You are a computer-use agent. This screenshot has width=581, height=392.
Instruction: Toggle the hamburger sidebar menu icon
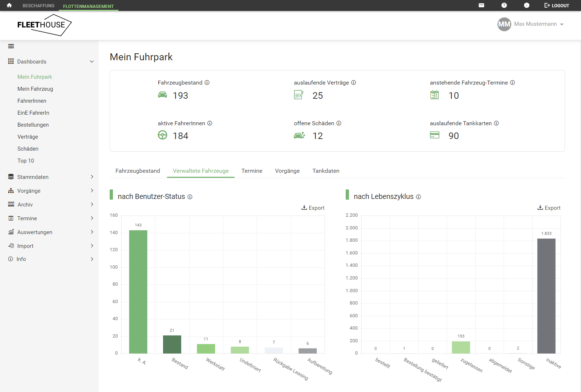[11, 46]
